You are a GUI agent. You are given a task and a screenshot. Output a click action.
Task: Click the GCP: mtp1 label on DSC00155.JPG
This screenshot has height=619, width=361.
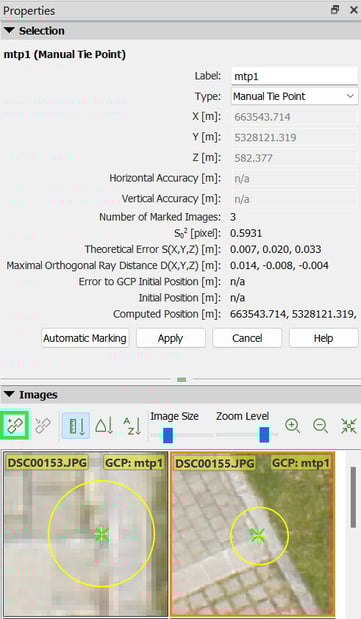pyautogui.click(x=301, y=463)
